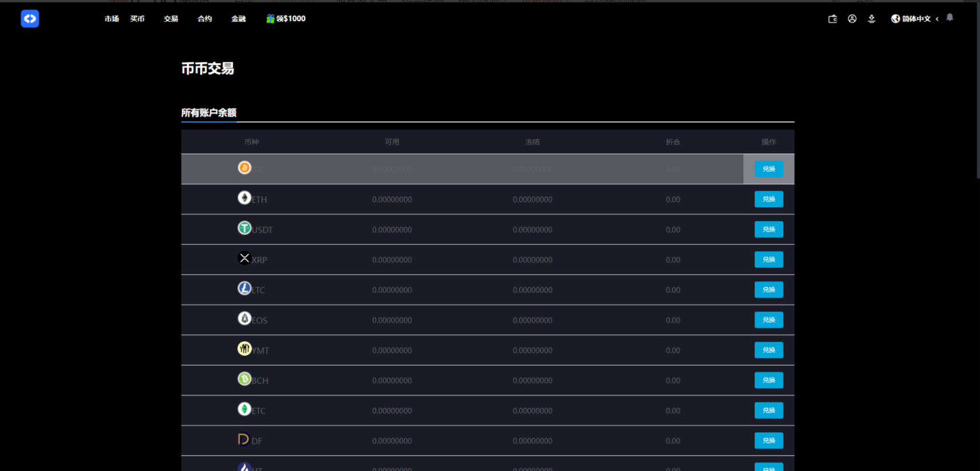980x471 pixels.
Task: Open the 金融 menu in navigation
Action: 238,19
